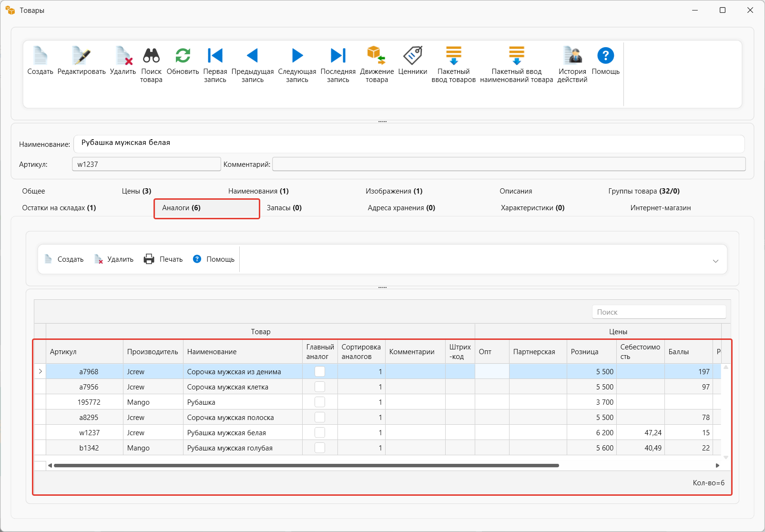Check main analog for Mango 195772

[x=320, y=402]
